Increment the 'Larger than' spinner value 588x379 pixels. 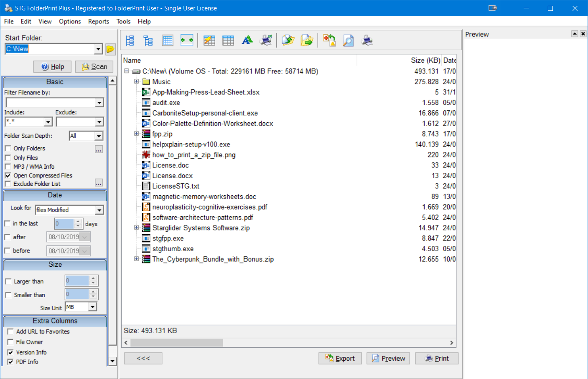(x=93, y=278)
